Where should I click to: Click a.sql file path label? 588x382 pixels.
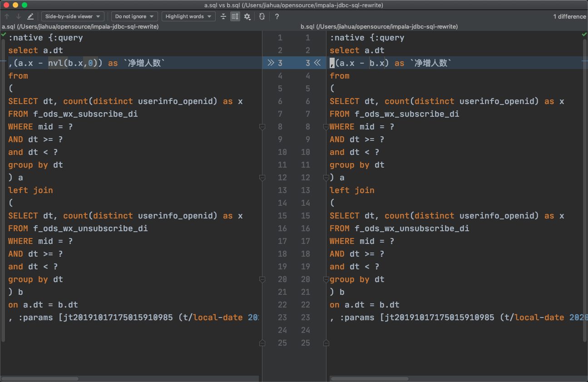click(x=80, y=27)
